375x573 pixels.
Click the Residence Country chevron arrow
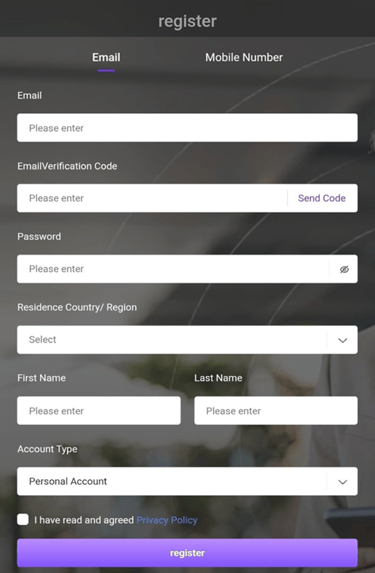pyautogui.click(x=342, y=340)
